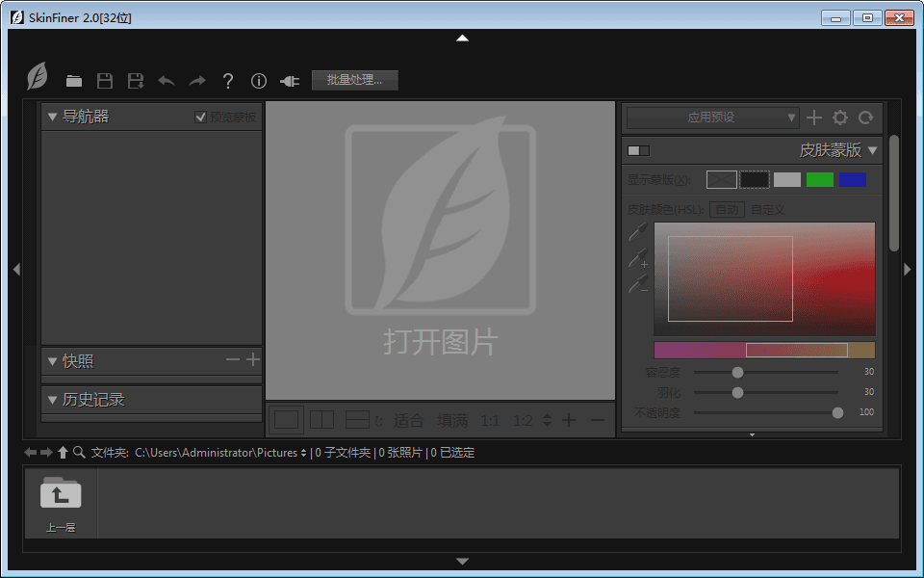This screenshot has height=578, width=924.
Task: Select the blue mask display swatch
Action: point(853,179)
